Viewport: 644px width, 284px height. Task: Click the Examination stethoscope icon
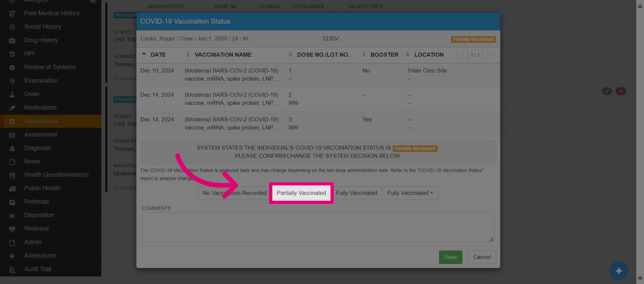click(12, 81)
